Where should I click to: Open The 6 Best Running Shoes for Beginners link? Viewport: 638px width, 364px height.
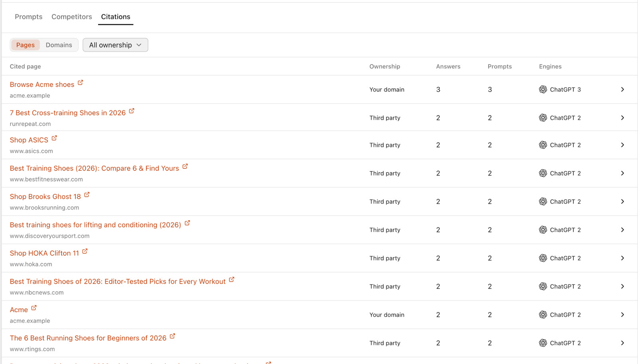pyautogui.click(x=88, y=338)
